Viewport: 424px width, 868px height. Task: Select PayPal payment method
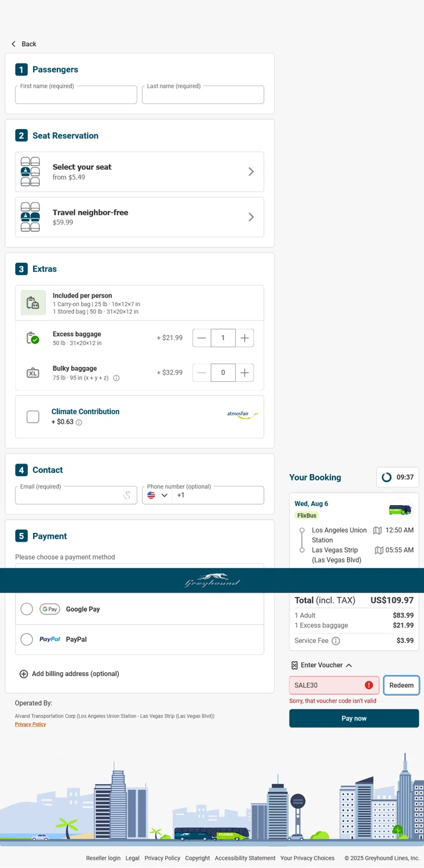click(x=27, y=639)
